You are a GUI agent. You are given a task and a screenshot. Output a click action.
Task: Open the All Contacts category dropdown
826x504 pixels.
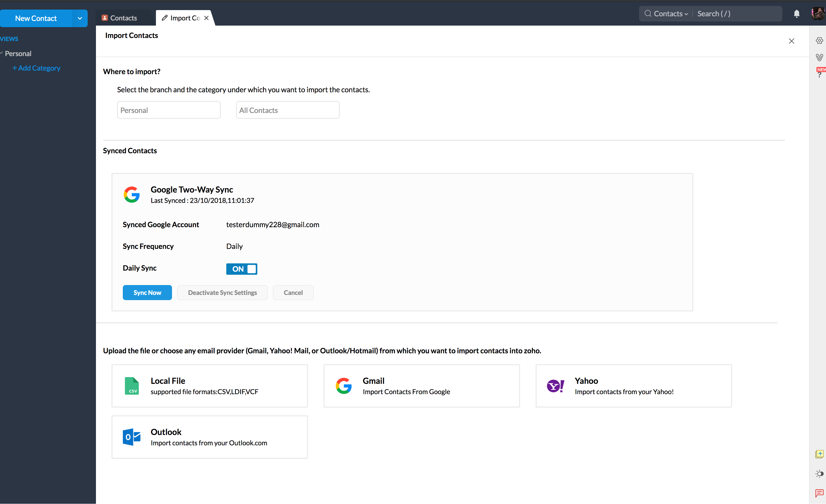(x=288, y=110)
